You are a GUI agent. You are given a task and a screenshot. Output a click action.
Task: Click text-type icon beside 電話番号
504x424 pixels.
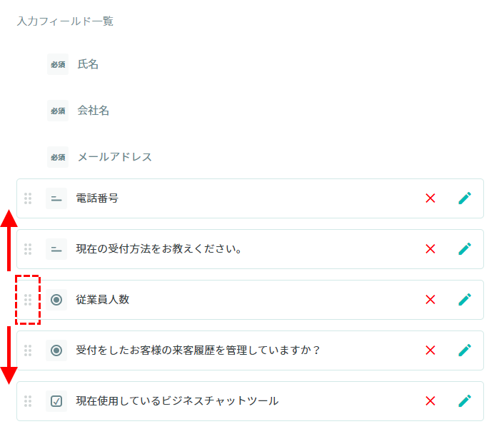pyautogui.click(x=56, y=198)
